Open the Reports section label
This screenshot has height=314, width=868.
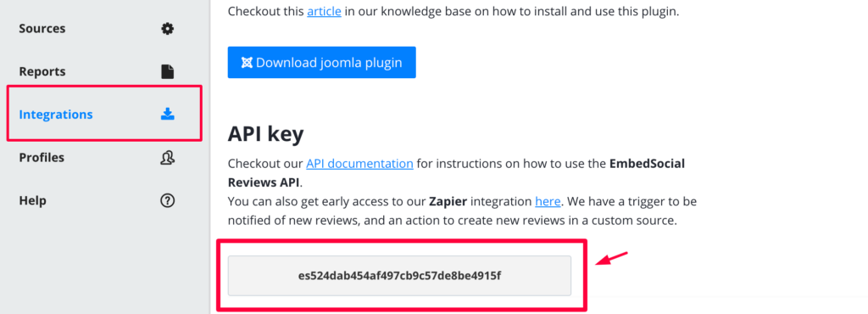pyautogui.click(x=42, y=71)
